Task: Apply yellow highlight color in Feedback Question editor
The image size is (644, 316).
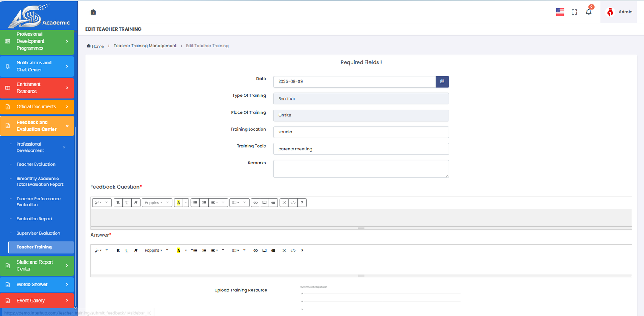Action: (x=178, y=203)
